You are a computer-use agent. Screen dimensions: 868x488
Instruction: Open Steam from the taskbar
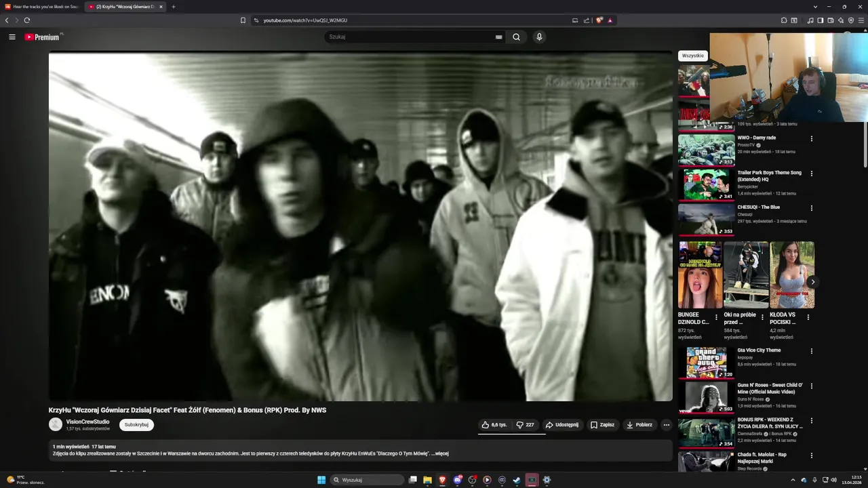(x=517, y=480)
